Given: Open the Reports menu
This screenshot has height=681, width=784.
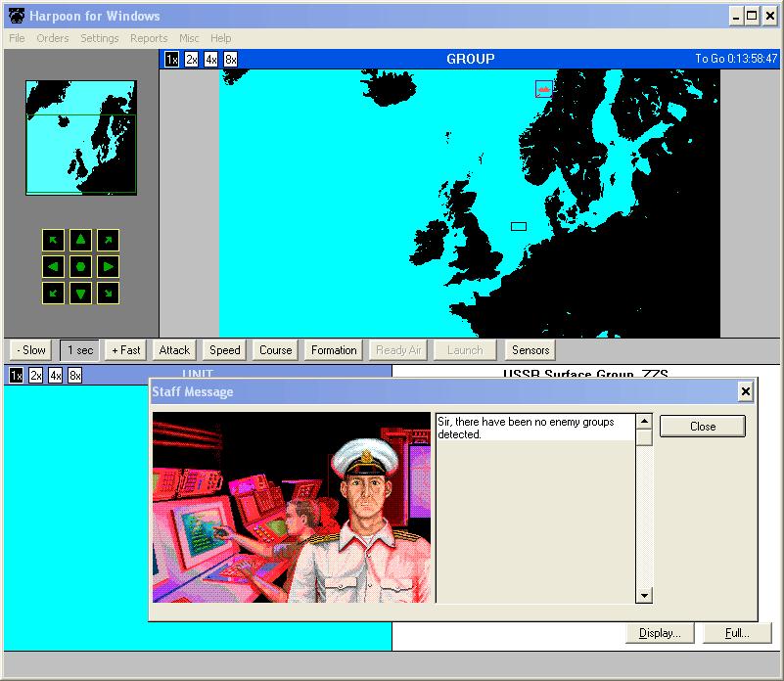Looking at the screenshot, I should [x=149, y=38].
